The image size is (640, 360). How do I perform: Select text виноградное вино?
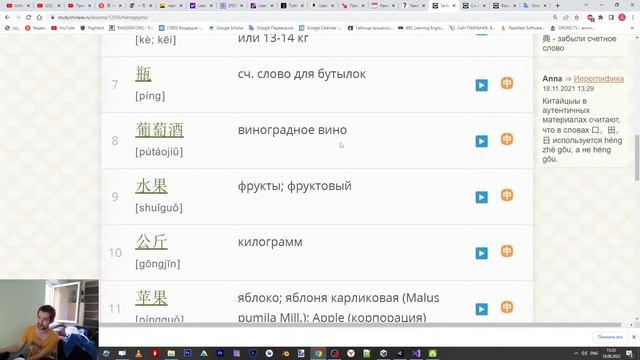click(292, 130)
